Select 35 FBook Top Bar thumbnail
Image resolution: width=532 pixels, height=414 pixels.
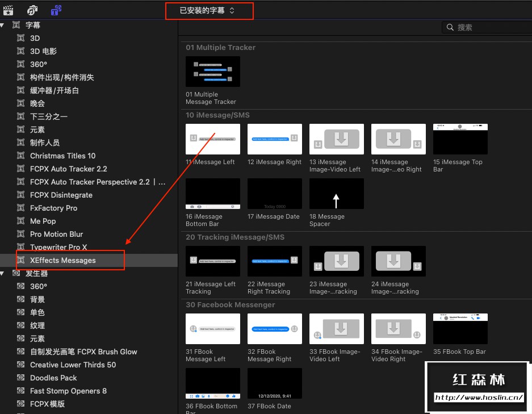[460, 329]
